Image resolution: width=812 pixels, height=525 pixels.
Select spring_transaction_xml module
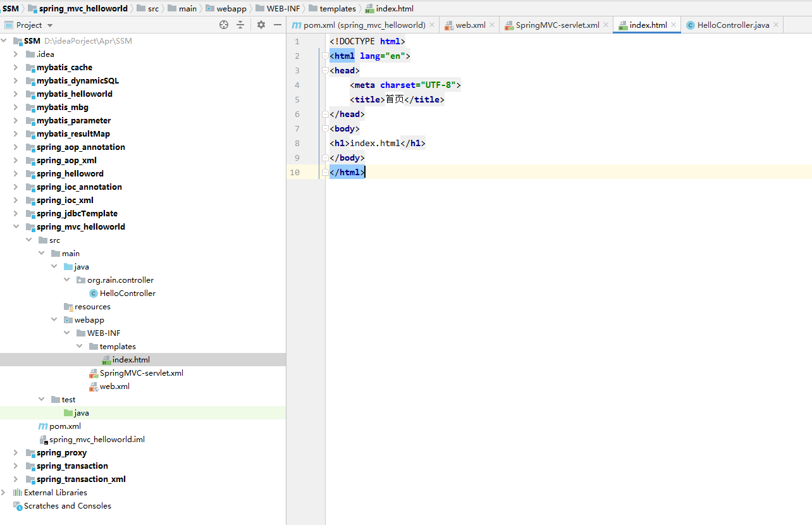(81, 479)
